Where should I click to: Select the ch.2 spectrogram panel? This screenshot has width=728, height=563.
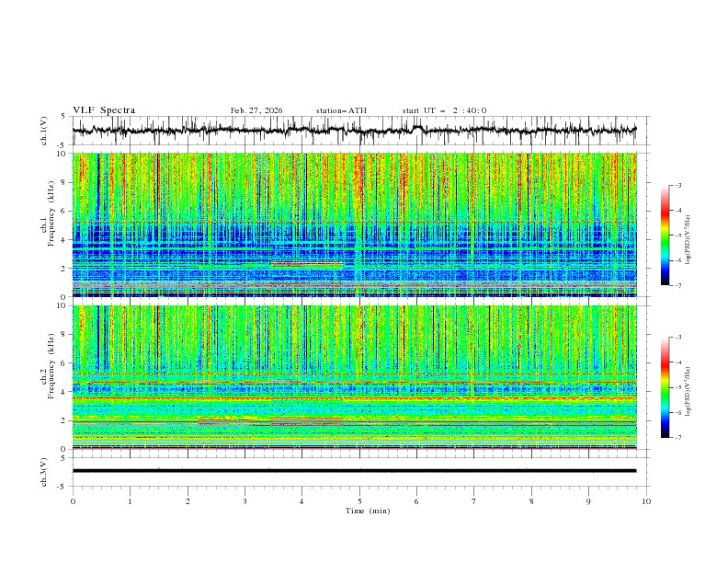pos(354,377)
